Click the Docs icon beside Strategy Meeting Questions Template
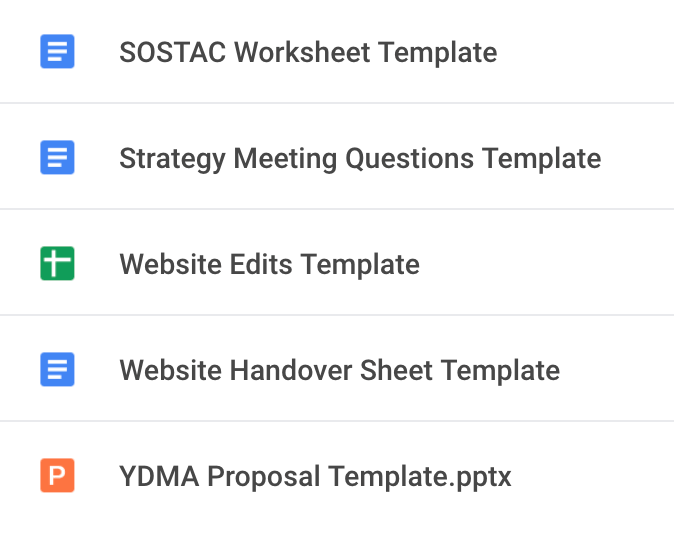This screenshot has width=674, height=546. pos(57,157)
